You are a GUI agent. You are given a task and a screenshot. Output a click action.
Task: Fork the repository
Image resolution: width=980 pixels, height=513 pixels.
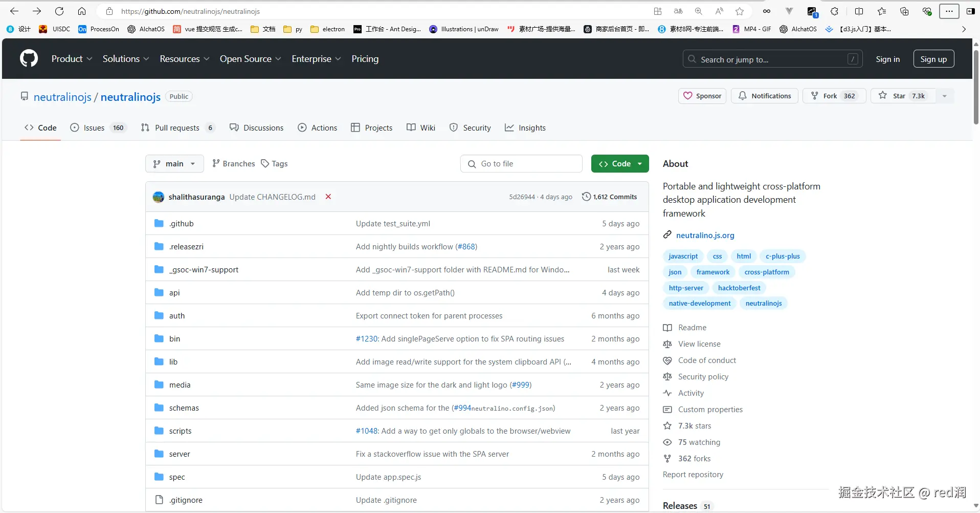834,96
